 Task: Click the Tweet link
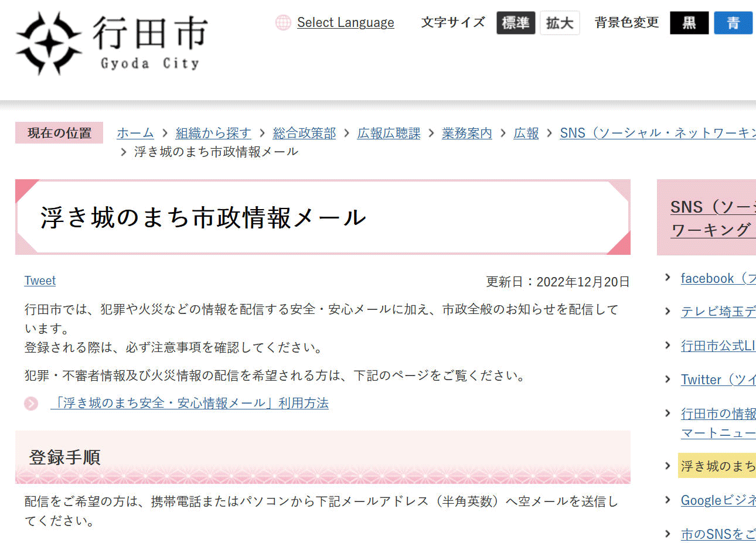[x=40, y=281]
